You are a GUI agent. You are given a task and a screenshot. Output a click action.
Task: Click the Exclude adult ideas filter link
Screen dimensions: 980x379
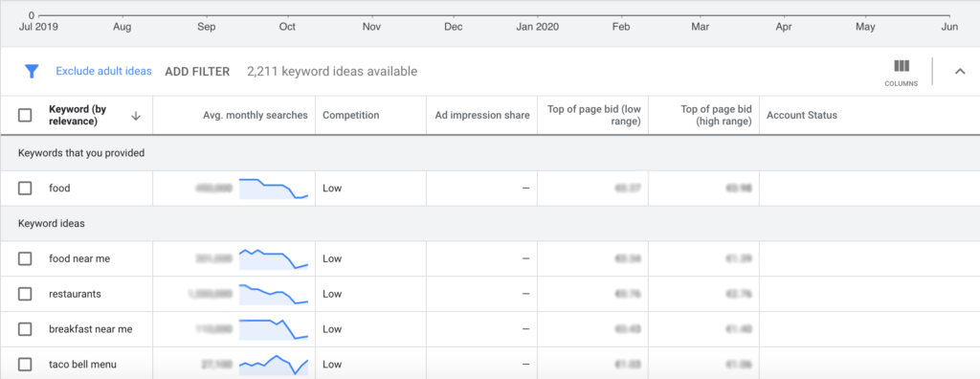[x=103, y=71]
